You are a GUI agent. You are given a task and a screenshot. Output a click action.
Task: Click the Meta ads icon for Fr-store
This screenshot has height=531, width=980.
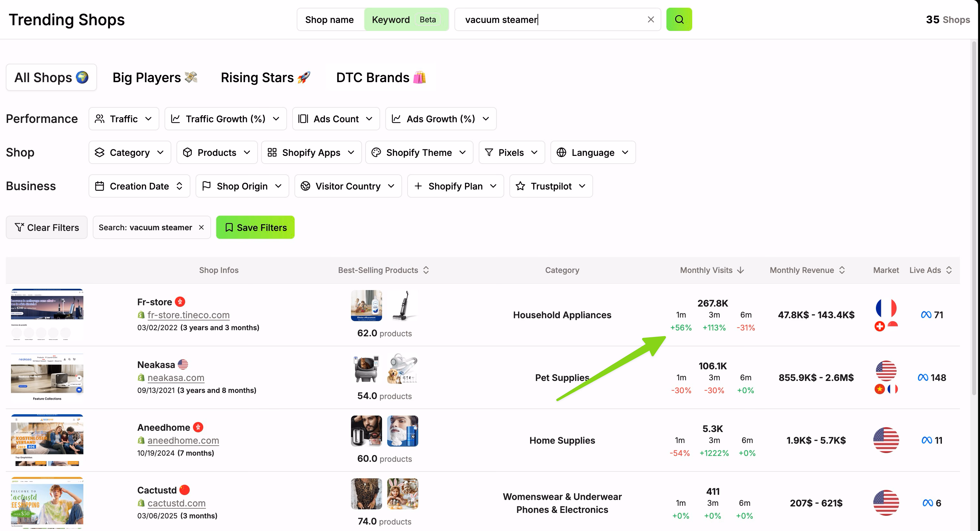[926, 315]
